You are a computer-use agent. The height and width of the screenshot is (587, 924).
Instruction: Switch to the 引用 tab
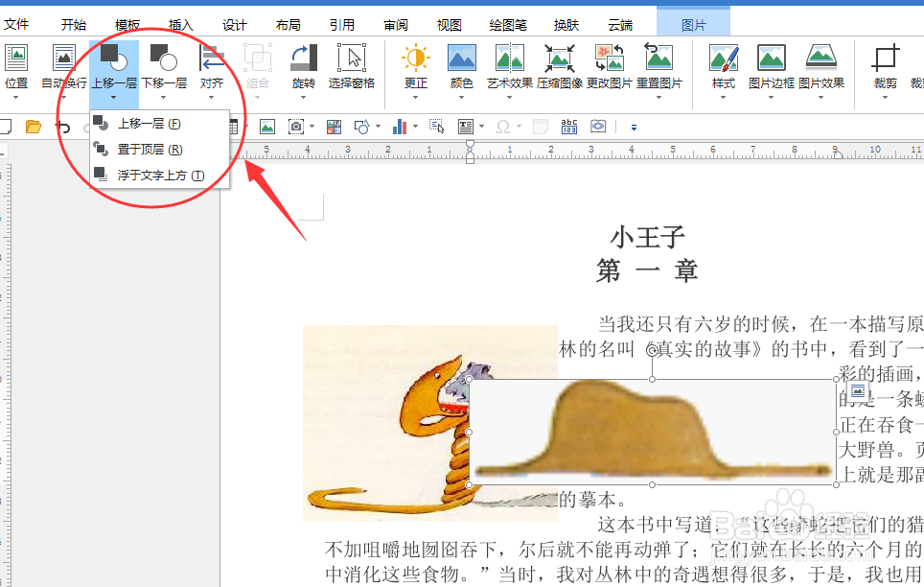pyautogui.click(x=342, y=25)
